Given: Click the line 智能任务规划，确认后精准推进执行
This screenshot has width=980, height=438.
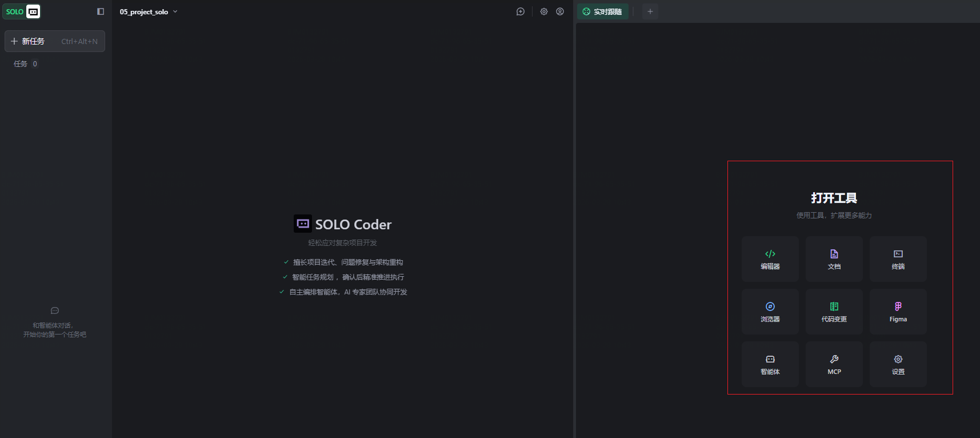Looking at the screenshot, I should click(x=348, y=277).
